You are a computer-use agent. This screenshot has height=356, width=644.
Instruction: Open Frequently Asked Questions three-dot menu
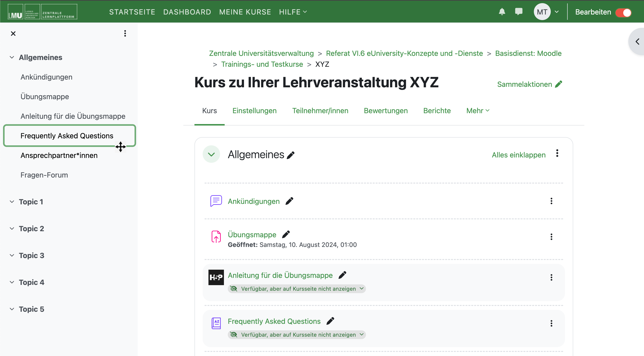[551, 323]
